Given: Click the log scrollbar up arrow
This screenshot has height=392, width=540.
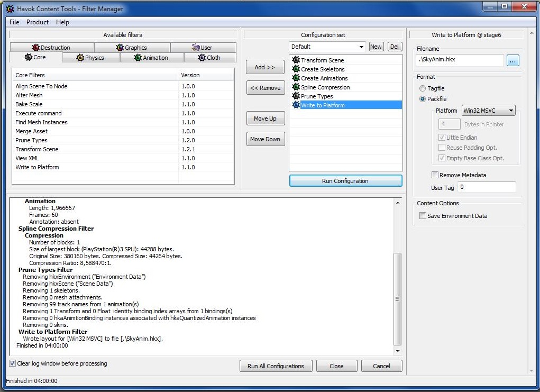Looking at the screenshot, I should coord(397,203).
